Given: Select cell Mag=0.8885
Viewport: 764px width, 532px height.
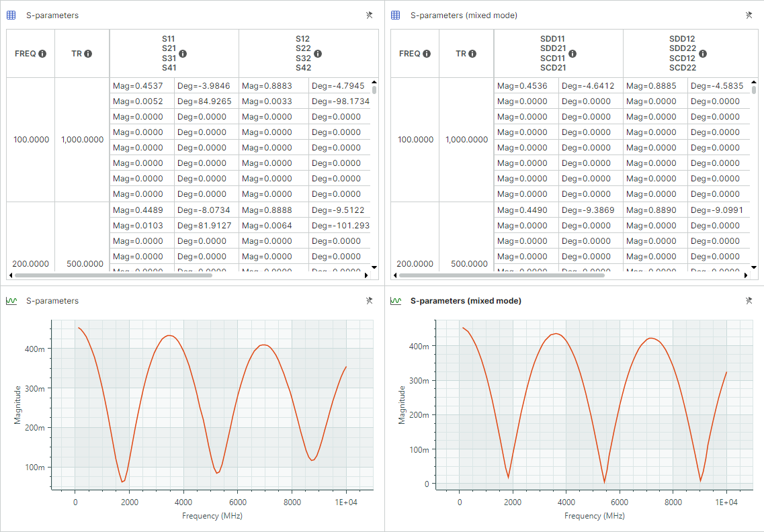Looking at the screenshot, I should pos(656,86).
